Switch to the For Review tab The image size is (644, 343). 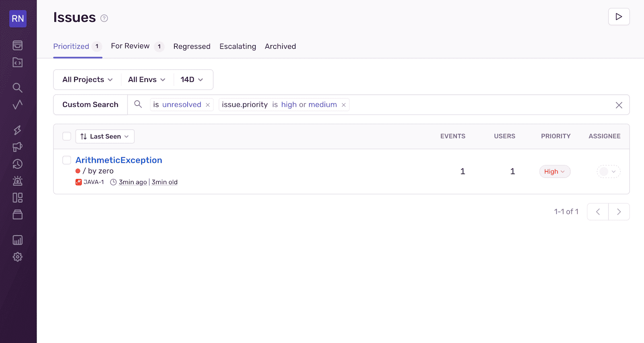[x=130, y=46]
